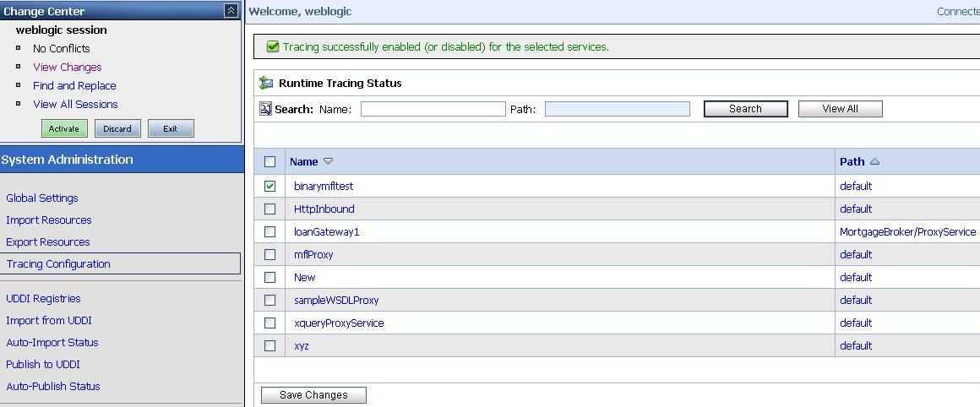Check the HttpInbound row checkbox
The width and height of the screenshot is (980, 407).
(x=270, y=209)
